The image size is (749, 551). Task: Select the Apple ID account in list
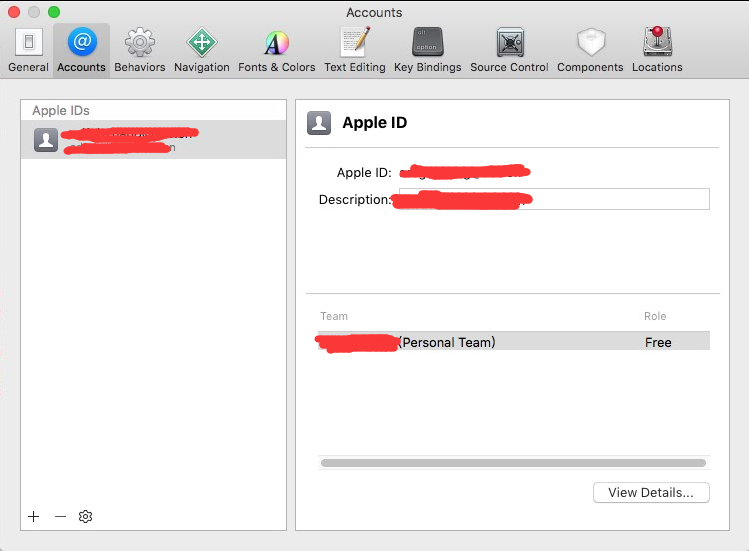coord(153,140)
